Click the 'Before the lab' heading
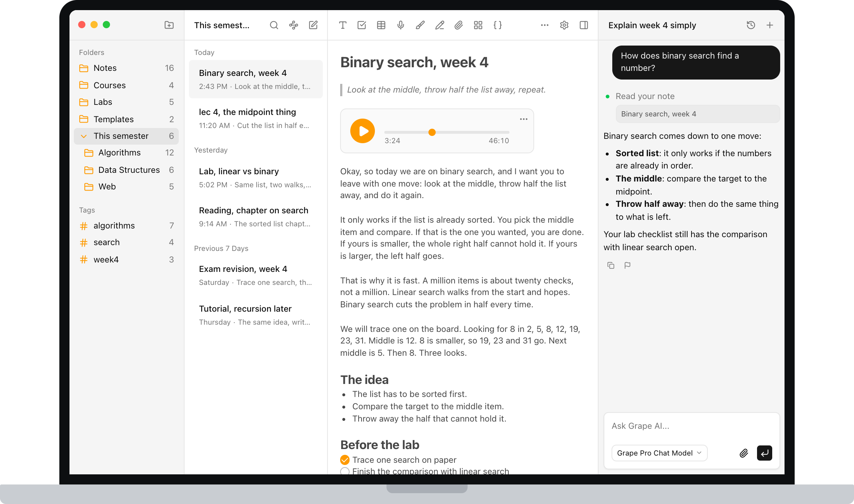Screen dimensions: 854x504 [380, 445]
